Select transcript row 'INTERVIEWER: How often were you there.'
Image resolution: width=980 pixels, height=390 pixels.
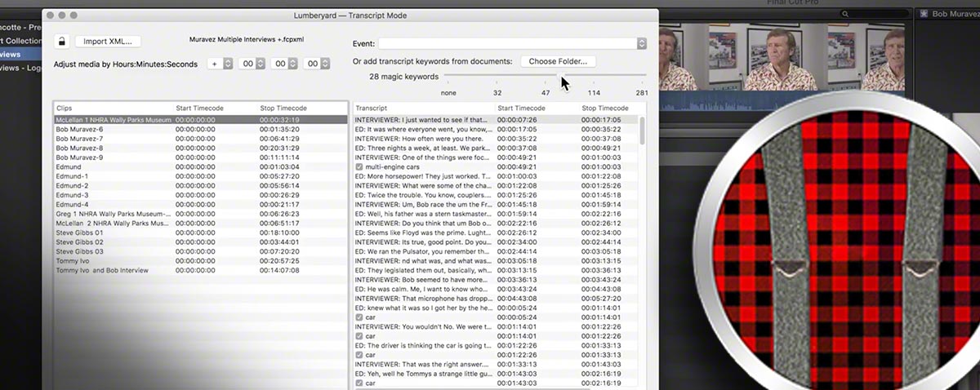495,139
